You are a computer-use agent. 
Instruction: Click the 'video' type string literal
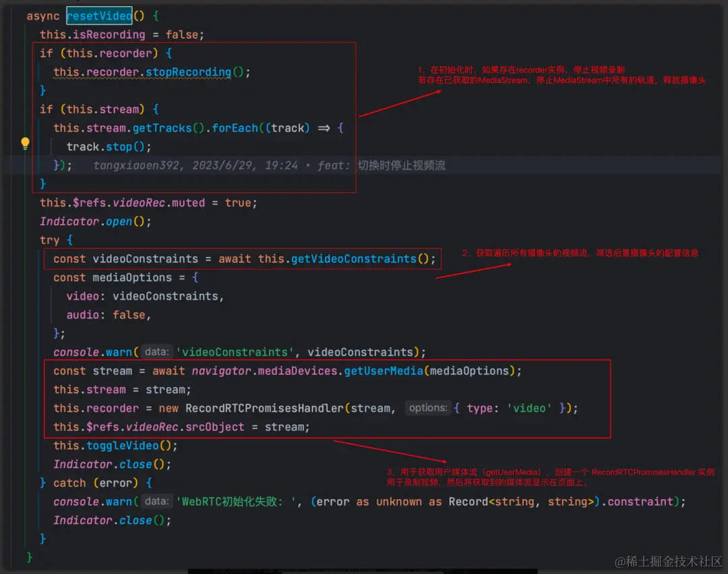pyautogui.click(x=529, y=408)
